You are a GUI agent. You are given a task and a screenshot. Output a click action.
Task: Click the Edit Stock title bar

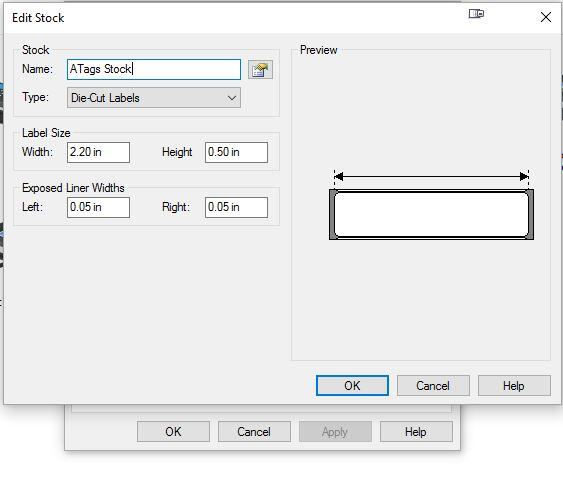[x=233, y=17]
